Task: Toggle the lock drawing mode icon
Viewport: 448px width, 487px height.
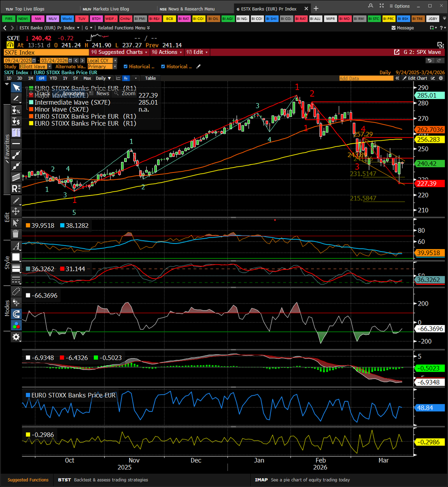Action: pyautogui.click(x=16, y=302)
